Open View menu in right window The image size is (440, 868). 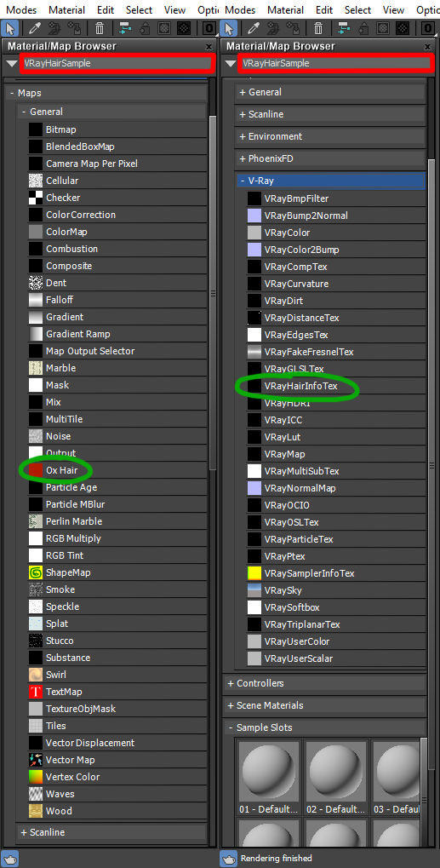(393, 10)
